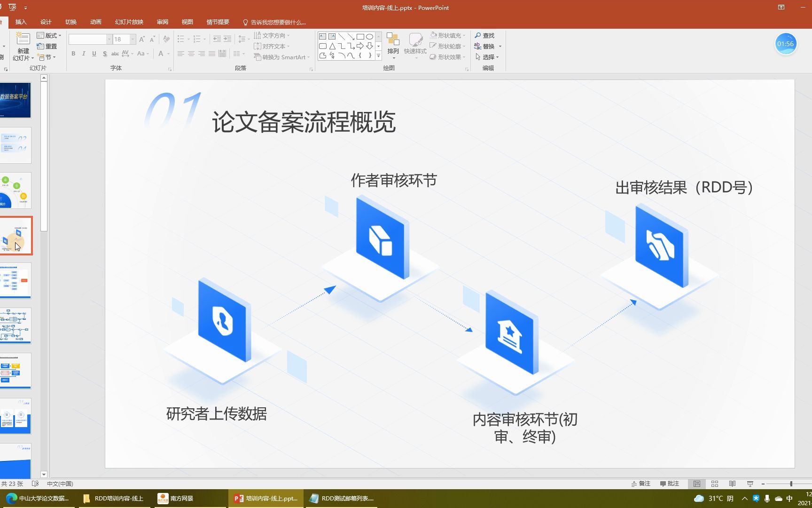Image resolution: width=812 pixels, height=508 pixels.
Task: Toggle bold formatting
Action: (x=73, y=54)
